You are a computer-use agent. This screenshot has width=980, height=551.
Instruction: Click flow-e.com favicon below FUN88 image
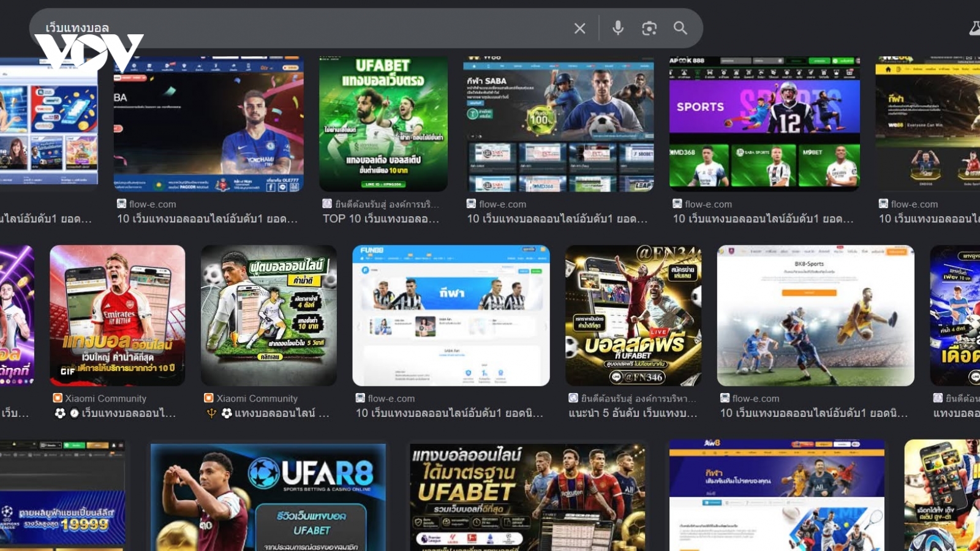point(360,398)
